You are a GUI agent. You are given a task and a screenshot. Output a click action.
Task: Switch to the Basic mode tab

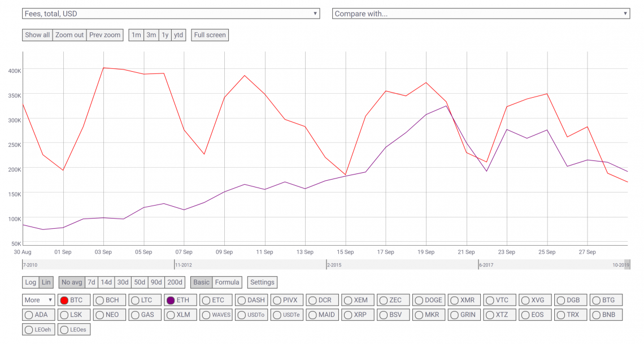pyautogui.click(x=201, y=282)
